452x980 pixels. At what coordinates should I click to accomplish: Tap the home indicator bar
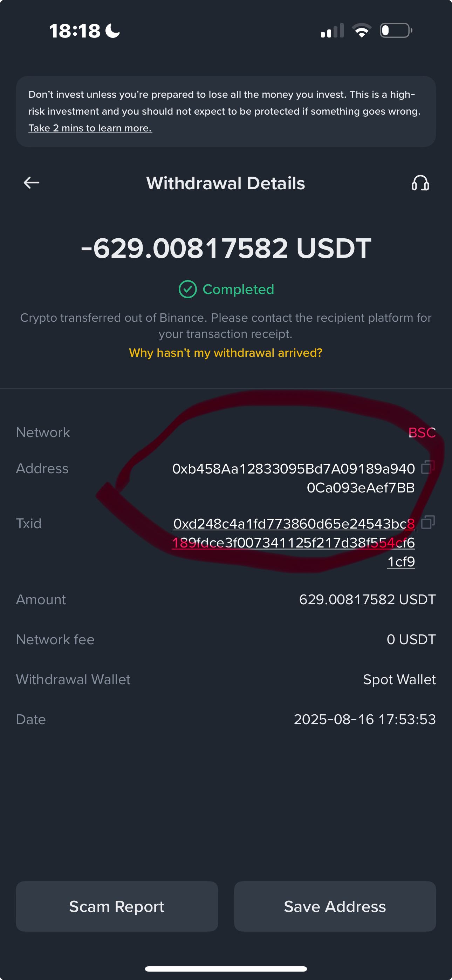(226, 968)
